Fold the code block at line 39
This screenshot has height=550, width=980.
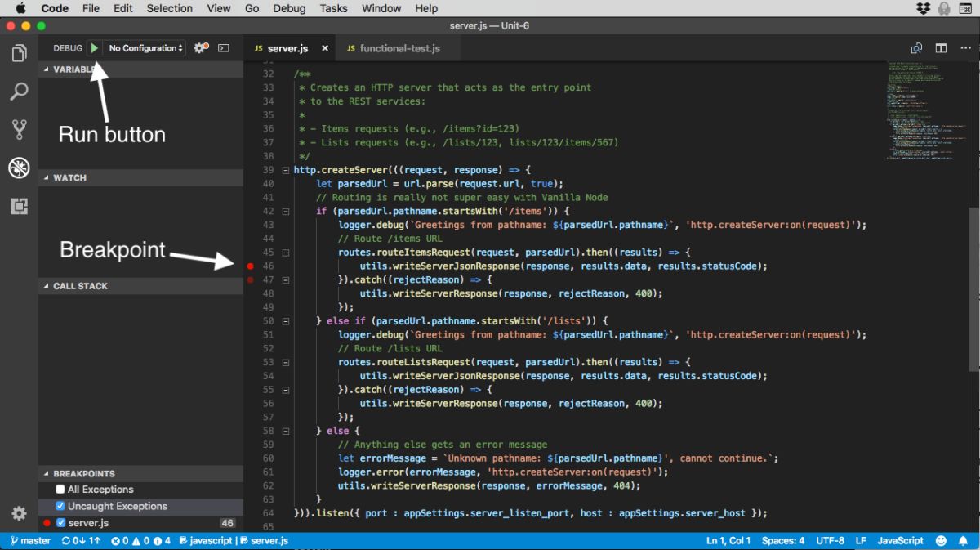(x=285, y=170)
